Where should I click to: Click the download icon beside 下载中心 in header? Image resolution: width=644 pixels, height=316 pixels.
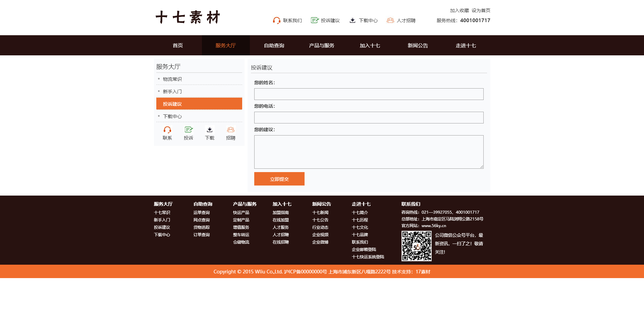pyautogui.click(x=353, y=20)
